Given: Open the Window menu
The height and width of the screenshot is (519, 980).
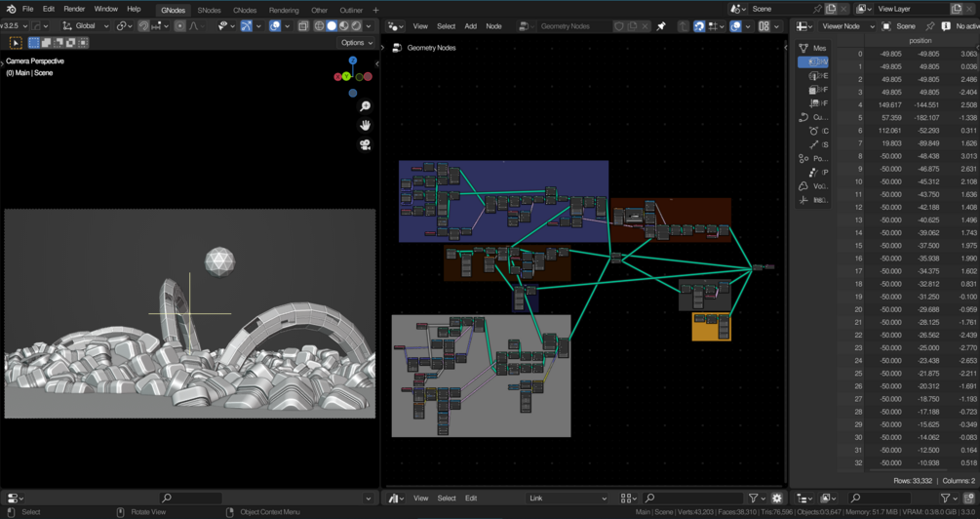Looking at the screenshot, I should (105, 10).
